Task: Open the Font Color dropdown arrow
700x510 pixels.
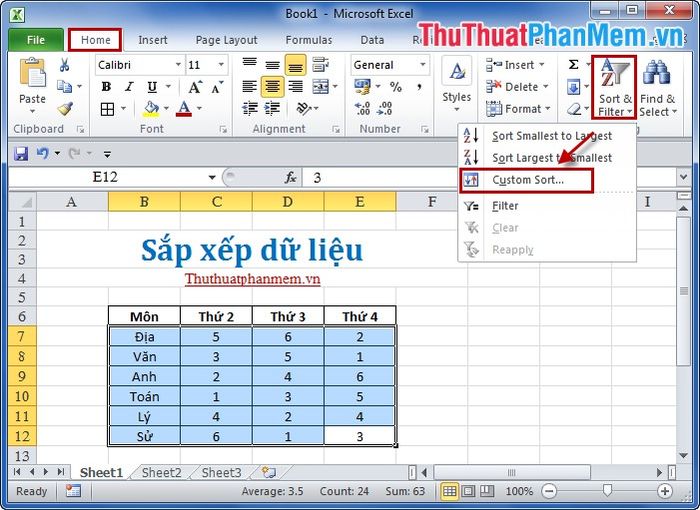Action: click(199, 109)
